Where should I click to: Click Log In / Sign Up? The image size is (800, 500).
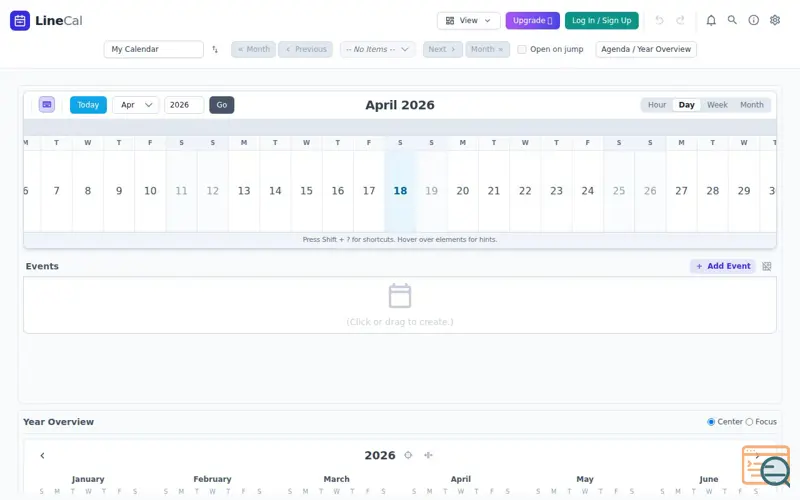click(602, 20)
